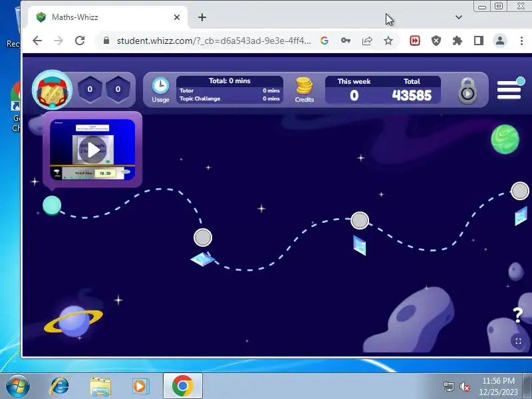Select the grey path node near the window's right edge
Viewport: 532px width, 399px height.
coord(520,191)
